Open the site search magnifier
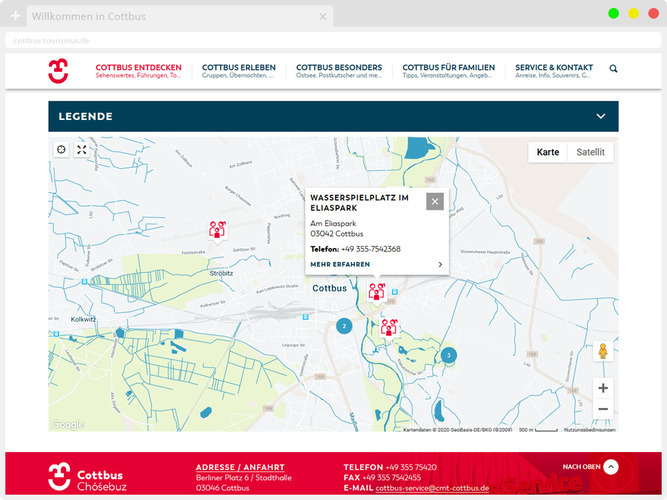This screenshot has width=667, height=500. pyautogui.click(x=613, y=69)
